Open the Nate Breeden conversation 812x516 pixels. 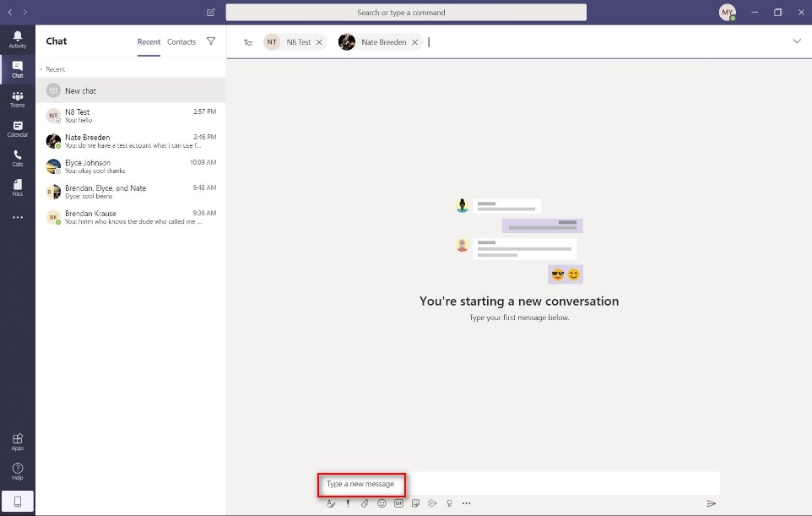131,141
